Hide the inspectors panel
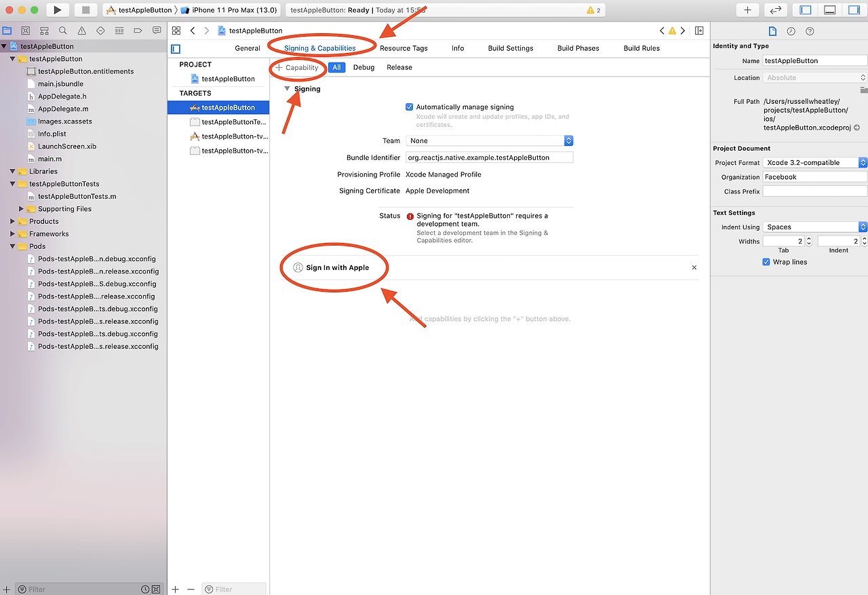Viewport: 868px width, 595px height. point(853,10)
